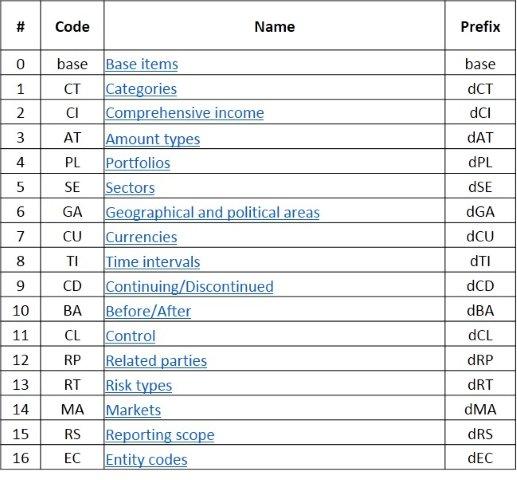
Task: Go to the Markets link
Action: [x=133, y=410]
